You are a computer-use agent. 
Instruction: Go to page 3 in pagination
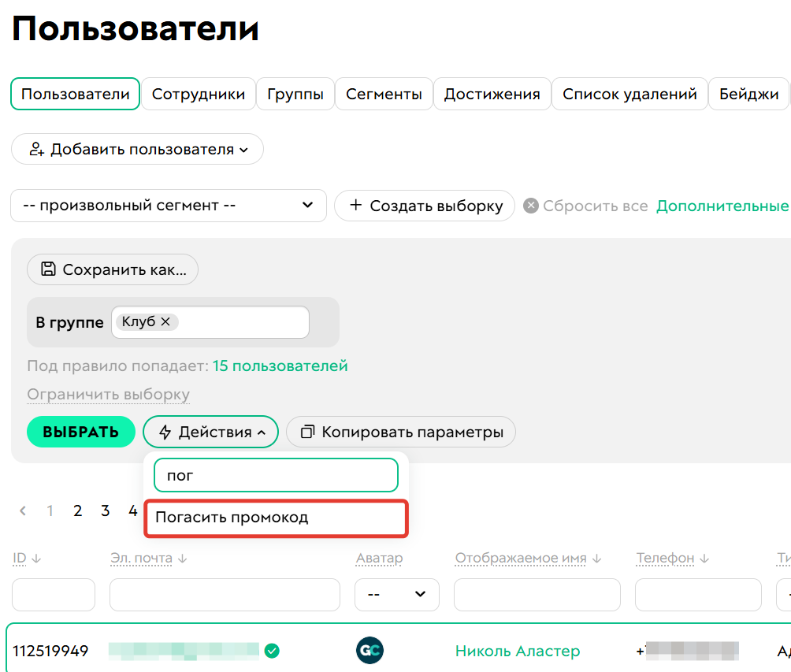(105, 510)
